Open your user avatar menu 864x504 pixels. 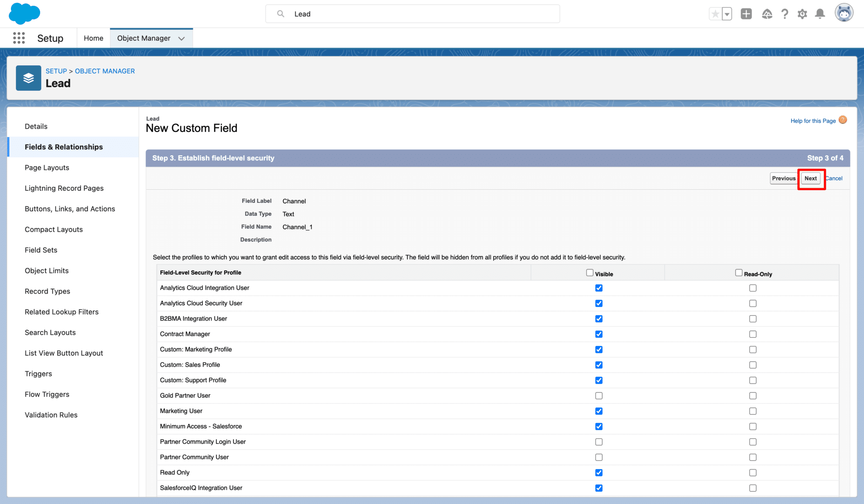point(844,13)
